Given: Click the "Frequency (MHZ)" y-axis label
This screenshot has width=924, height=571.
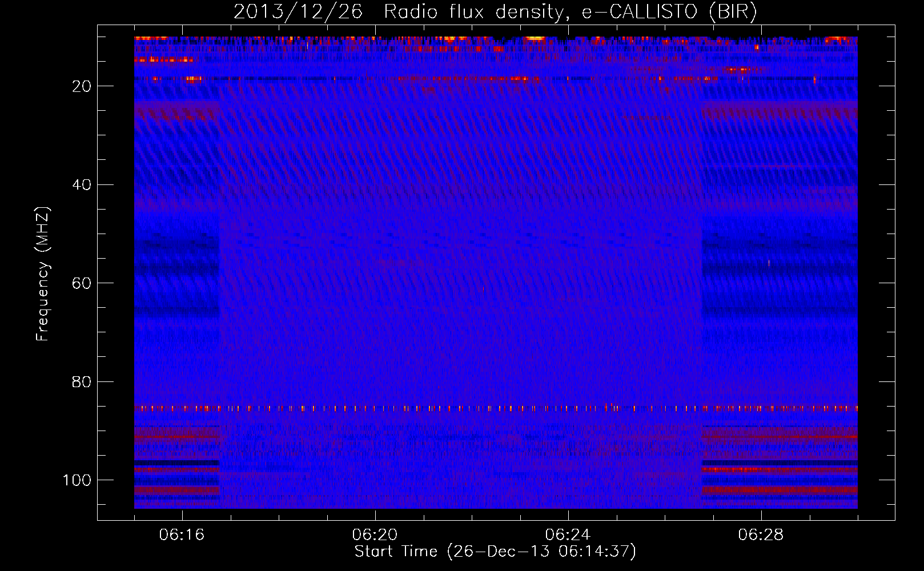Looking at the screenshot, I should click(43, 274).
